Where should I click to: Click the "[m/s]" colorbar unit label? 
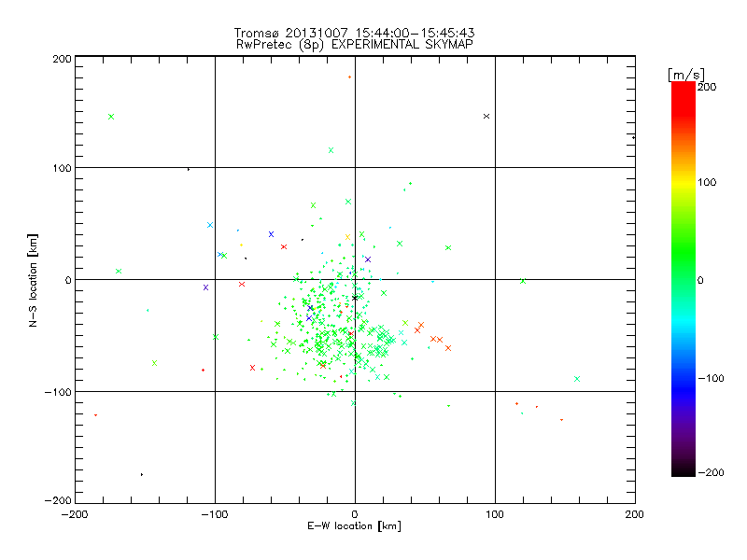(685, 75)
